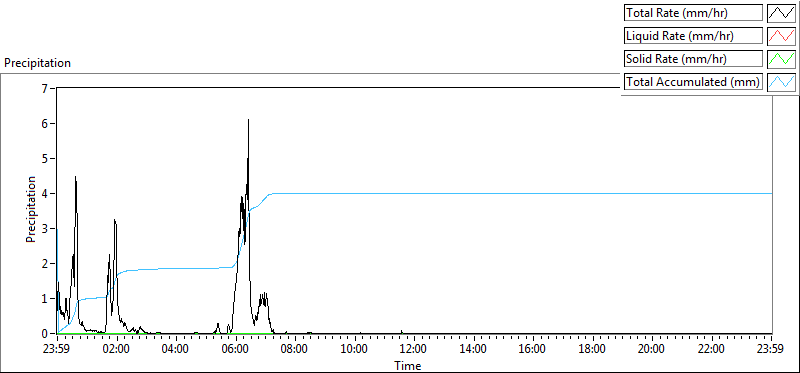Select the Total Accumulated (mm) legend label
The height and width of the screenshot is (373, 800).
pyautogui.click(x=693, y=82)
